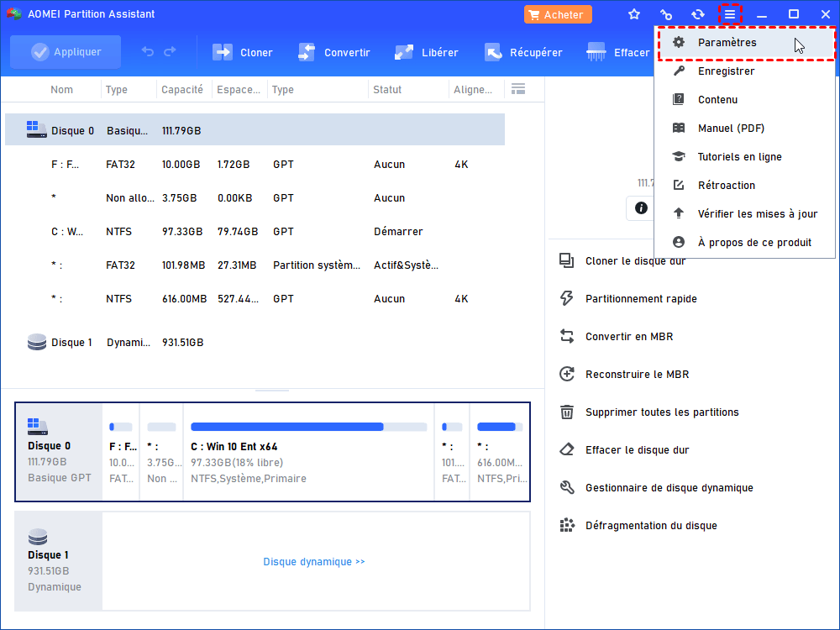The height and width of the screenshot is (630, 840).
Task: Click the update upward arrow icon
Action: click(678, 213)
